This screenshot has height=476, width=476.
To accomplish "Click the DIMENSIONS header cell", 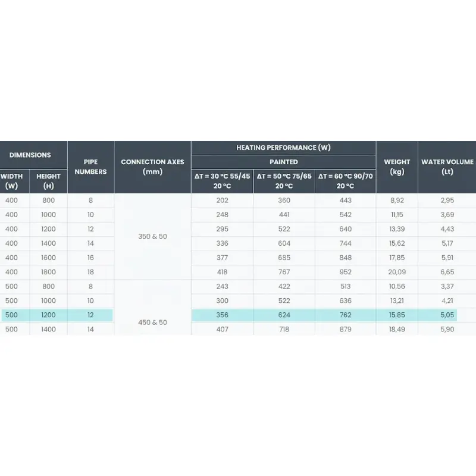I will 30,155.
